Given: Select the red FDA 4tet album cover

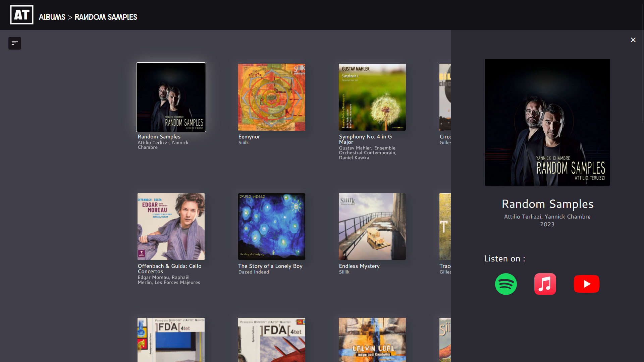Looking at the screenshot, I should click(x=272, y=340).
